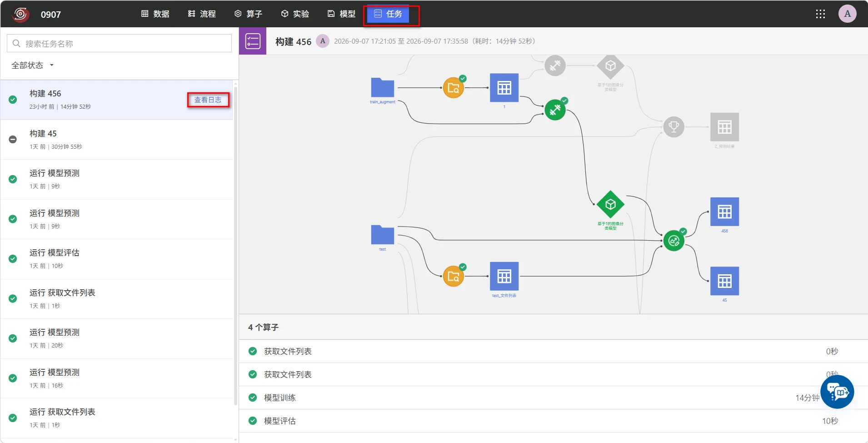Open the 运行 模型评估 task

[117, 259]
